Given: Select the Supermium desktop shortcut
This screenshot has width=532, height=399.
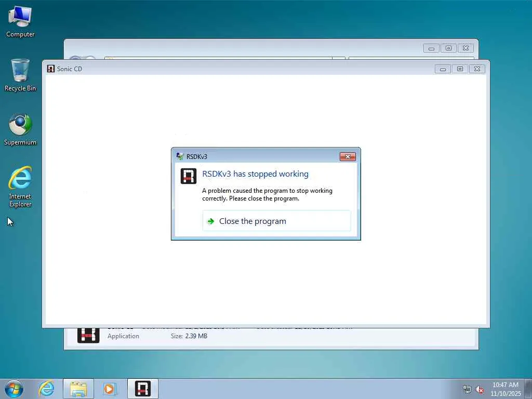Looking at the screenshot, I should 20,130.
